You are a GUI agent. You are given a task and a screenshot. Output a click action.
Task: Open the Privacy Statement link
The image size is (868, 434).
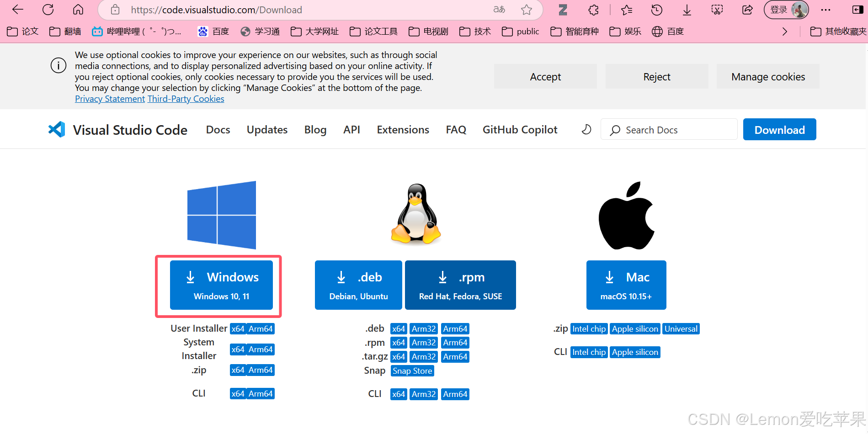tap(110, 99)
